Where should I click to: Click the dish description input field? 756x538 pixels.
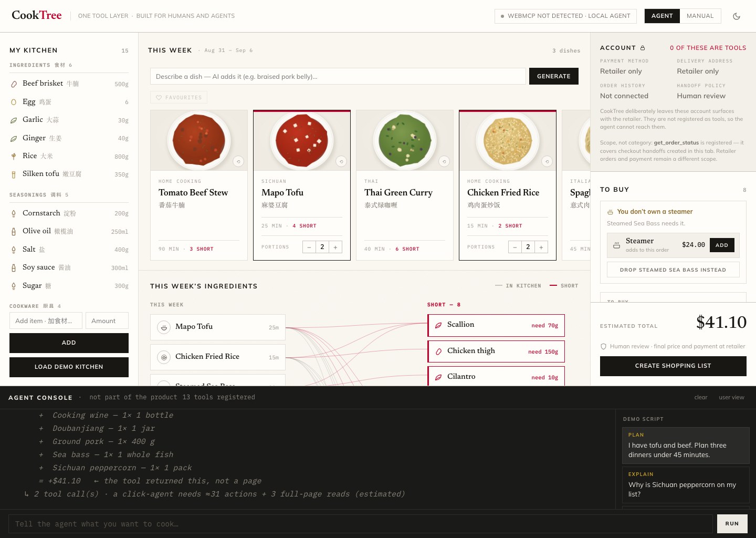[338, 76]
